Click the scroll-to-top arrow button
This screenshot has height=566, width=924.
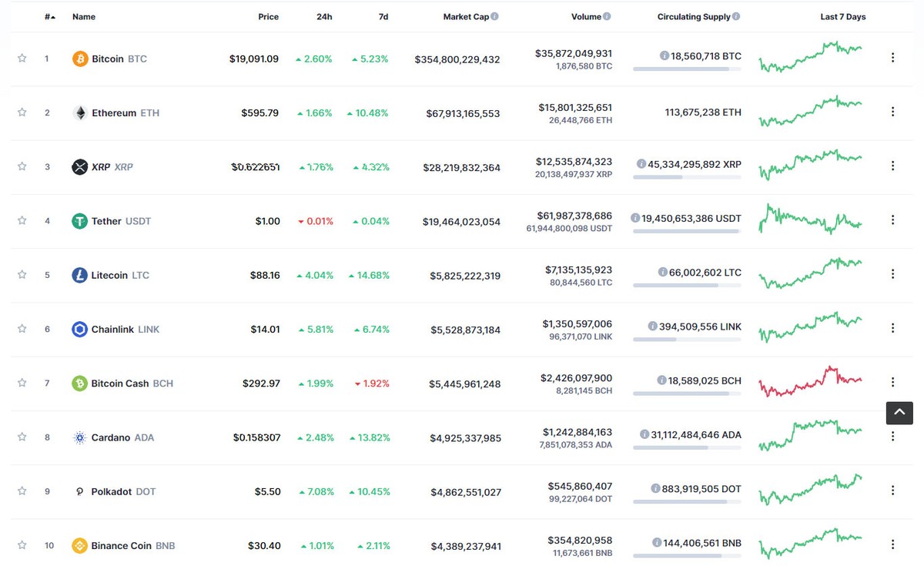click(x=899, y=413)
